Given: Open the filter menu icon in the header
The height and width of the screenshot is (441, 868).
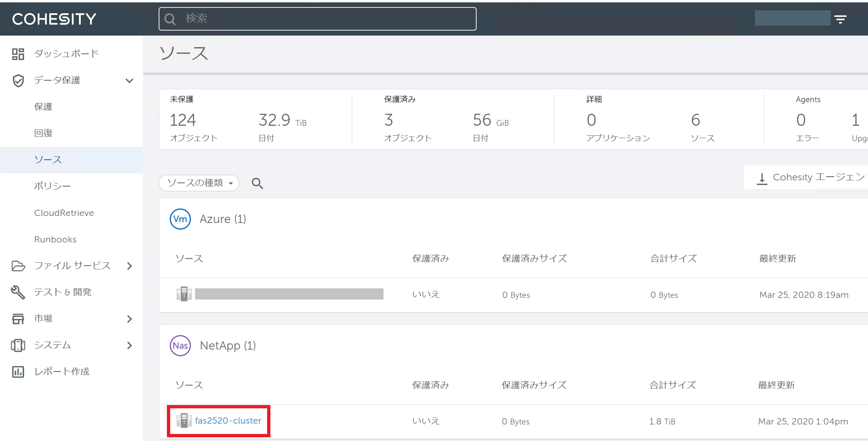Looking at the screenshot, I should 840,19.
